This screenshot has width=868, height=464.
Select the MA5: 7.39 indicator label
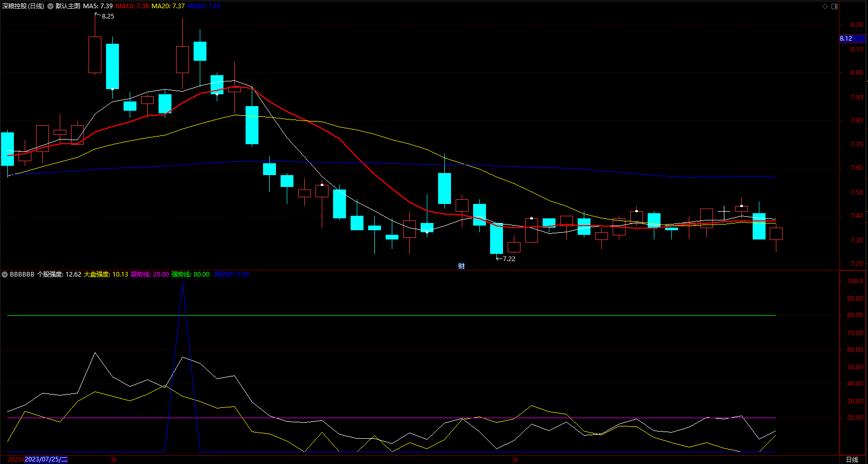[x=98, y=6]
